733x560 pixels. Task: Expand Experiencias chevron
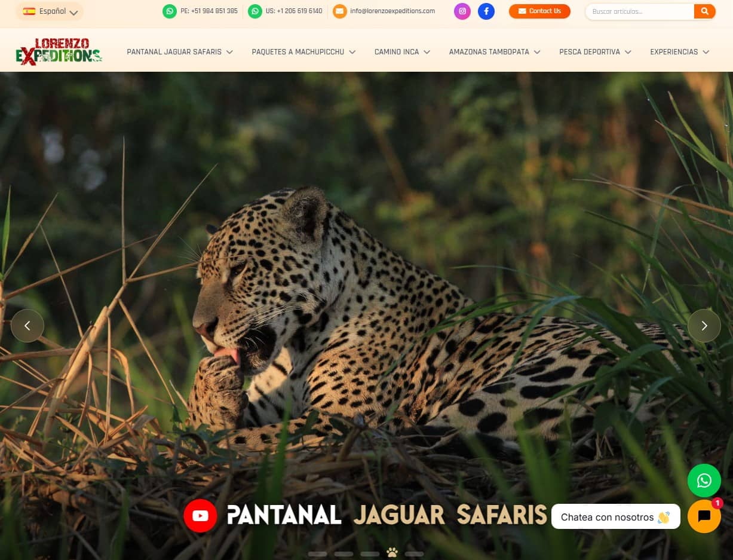[706, 53]
